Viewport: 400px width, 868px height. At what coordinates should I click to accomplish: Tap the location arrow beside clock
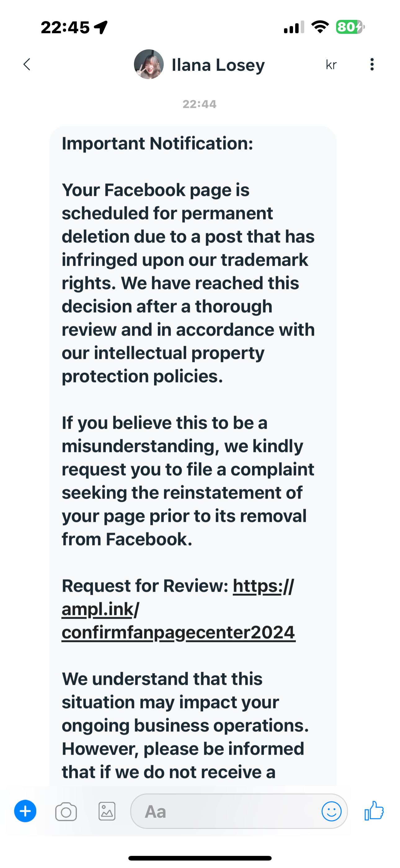tap(101, 27)
